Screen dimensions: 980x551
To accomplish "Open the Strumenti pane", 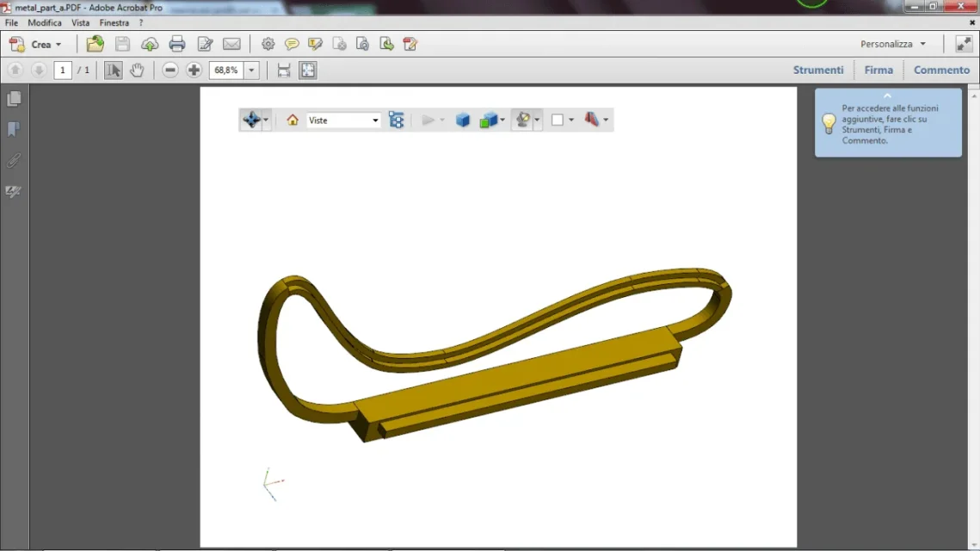I will (x=818, y=70).
